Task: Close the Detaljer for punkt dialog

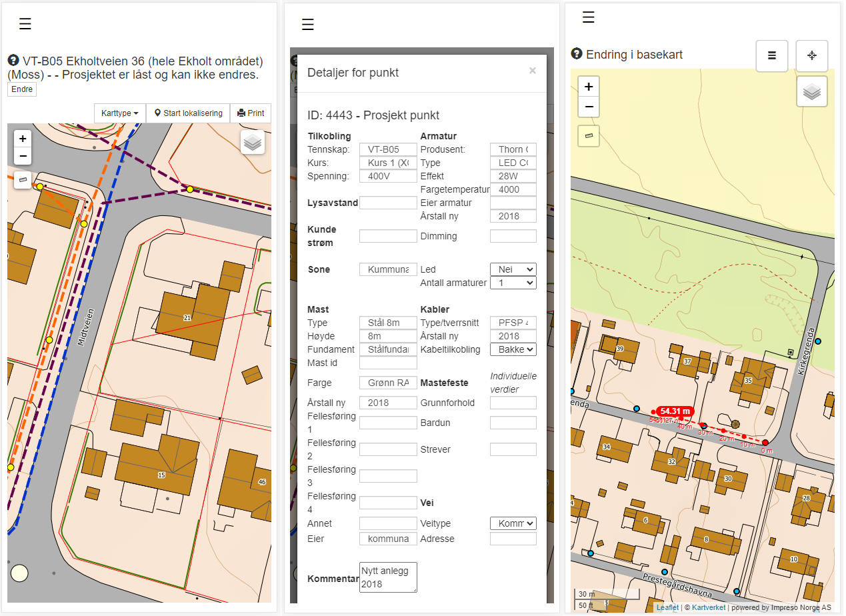Action: (x=532, y=71)
